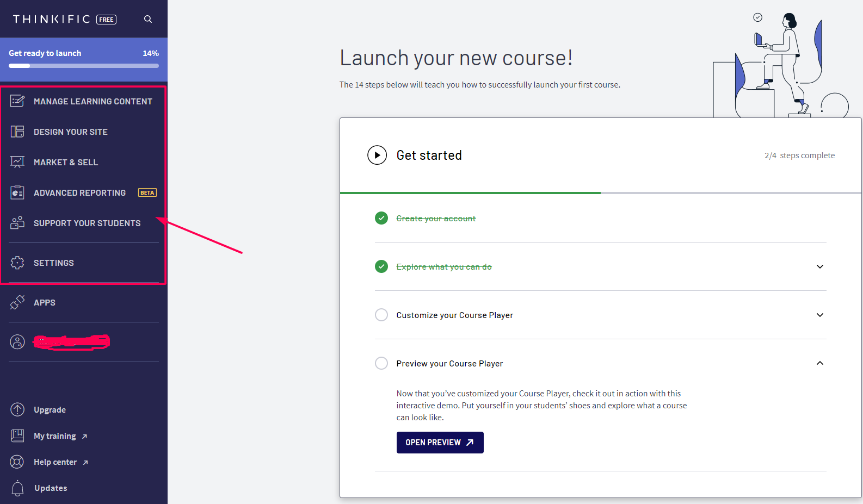
Task: Select My training in the sidebar
Action: (x=54, y=435)
